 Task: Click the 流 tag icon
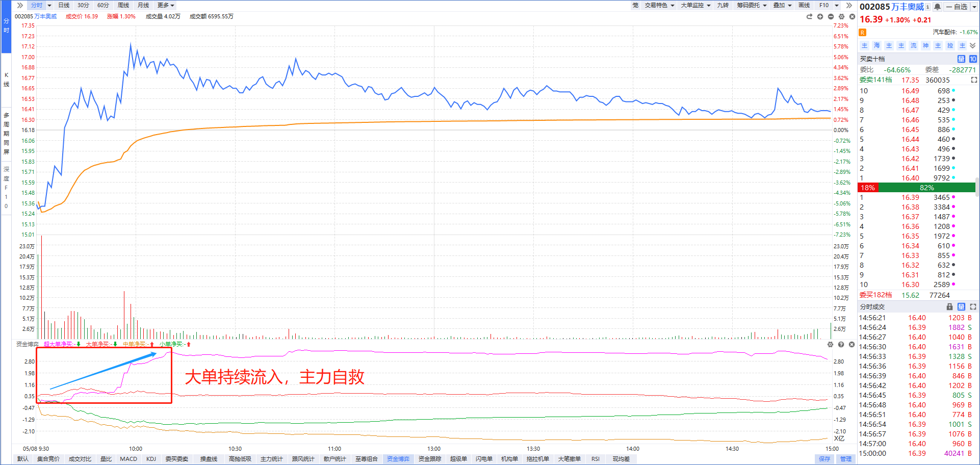coord(913,46)
